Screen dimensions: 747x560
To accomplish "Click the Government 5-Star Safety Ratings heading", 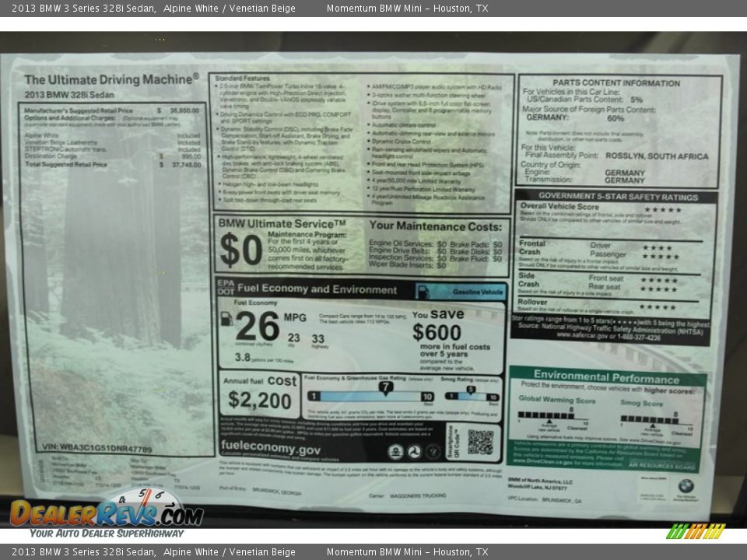I will [x=617, y=196].
